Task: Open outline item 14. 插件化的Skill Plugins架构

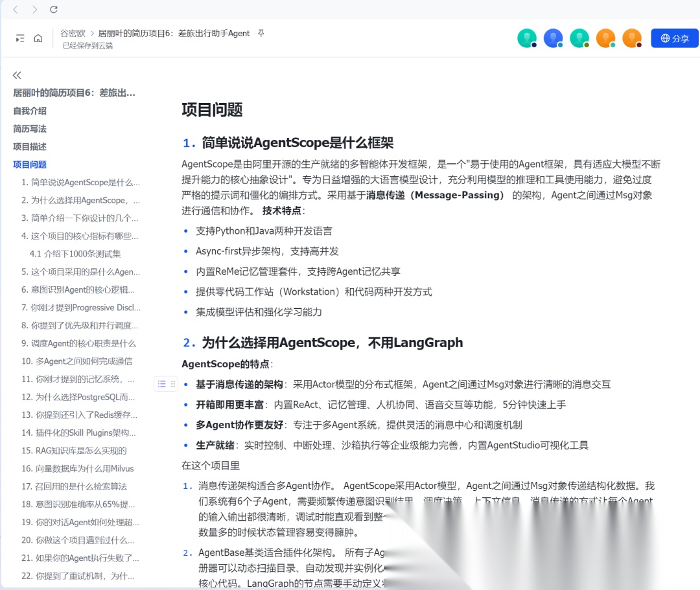Action: [x=78, y=433]
